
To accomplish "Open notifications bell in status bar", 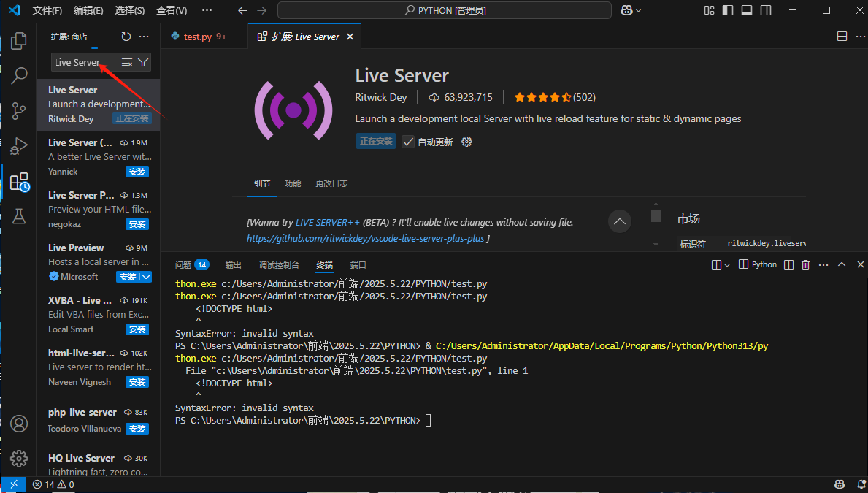I will 861,485.
